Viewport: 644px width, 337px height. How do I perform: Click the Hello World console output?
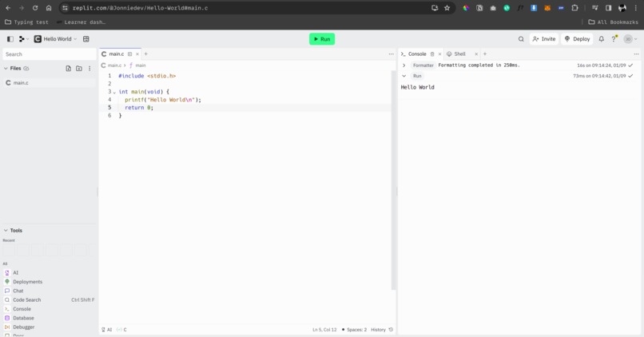click(x=417, y=87)
